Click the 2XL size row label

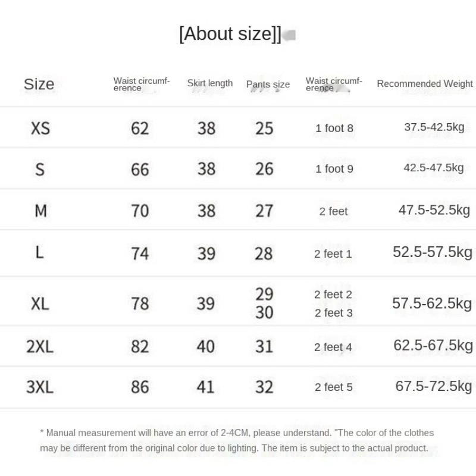point(40,346)
